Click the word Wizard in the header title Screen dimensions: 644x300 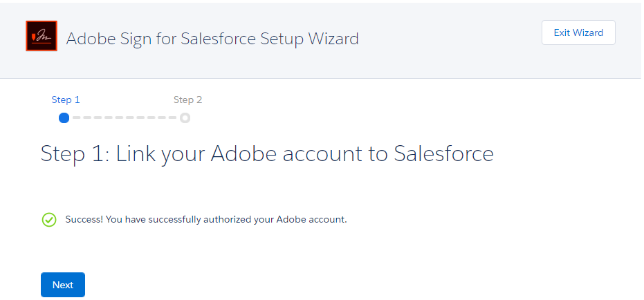coord(333,39)
